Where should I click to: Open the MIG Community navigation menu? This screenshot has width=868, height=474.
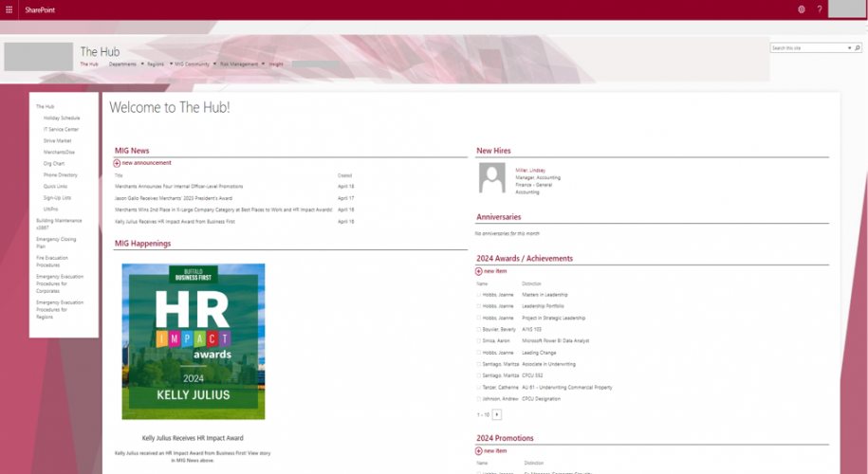click(x=192, y=64)
